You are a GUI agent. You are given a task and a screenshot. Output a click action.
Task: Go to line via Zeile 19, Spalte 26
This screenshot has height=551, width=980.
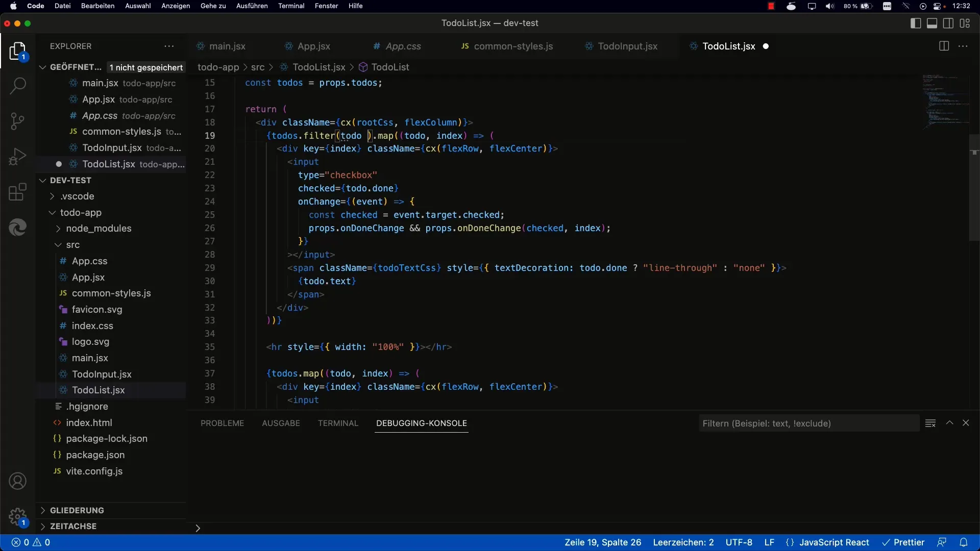point(603,542)
